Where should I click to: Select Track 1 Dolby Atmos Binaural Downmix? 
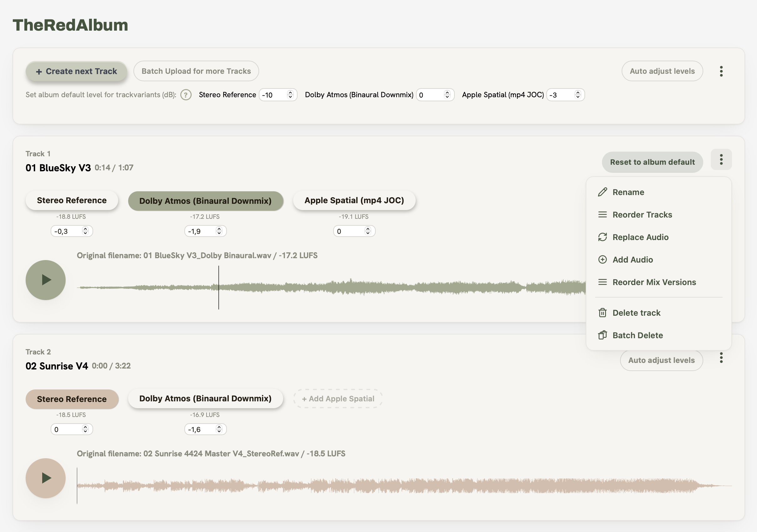tap(205, 201)
